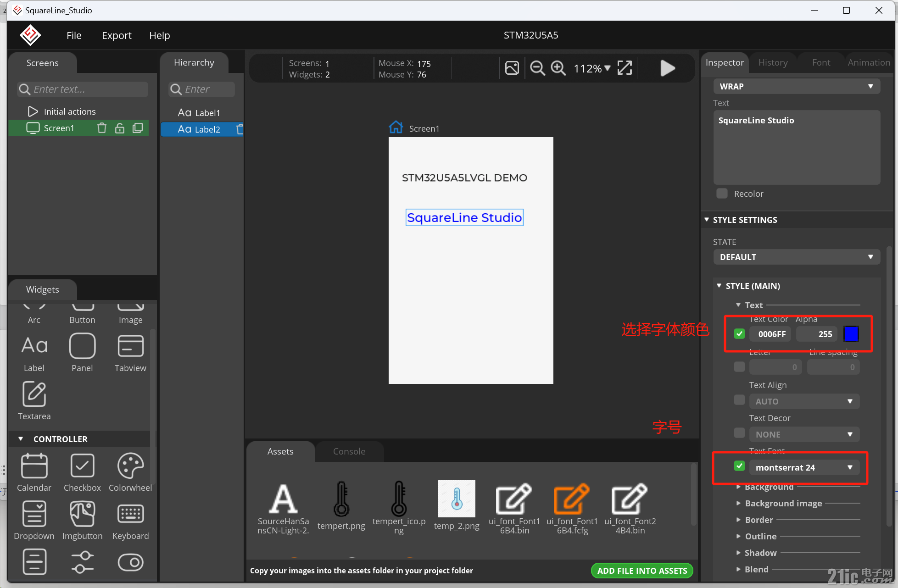Pick the Calendar widget icon
898x588 pixels.
(34, 466)
